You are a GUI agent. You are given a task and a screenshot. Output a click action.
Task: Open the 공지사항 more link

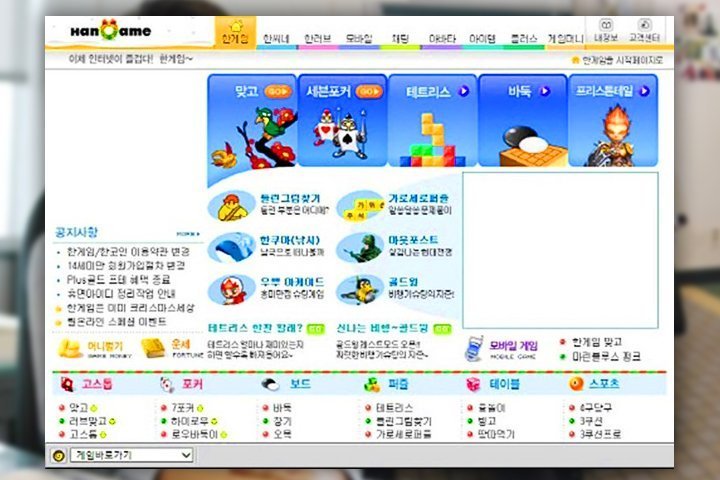click(188, 234)
